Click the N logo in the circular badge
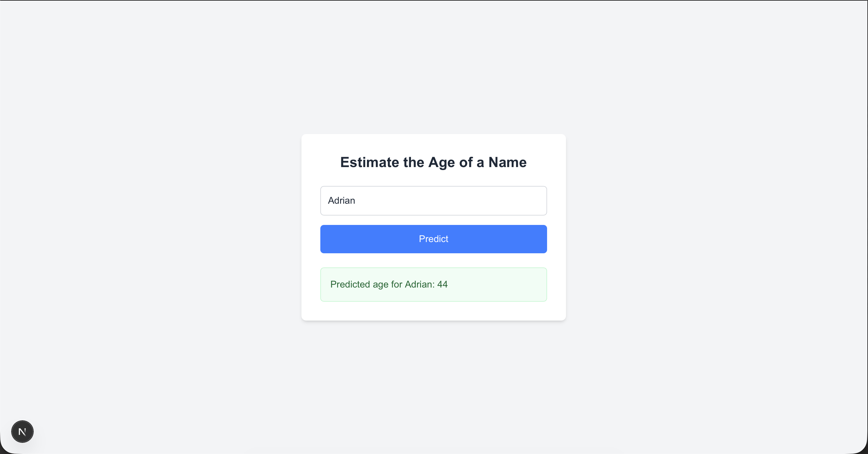The image size is (868, 454). point(22,432)
